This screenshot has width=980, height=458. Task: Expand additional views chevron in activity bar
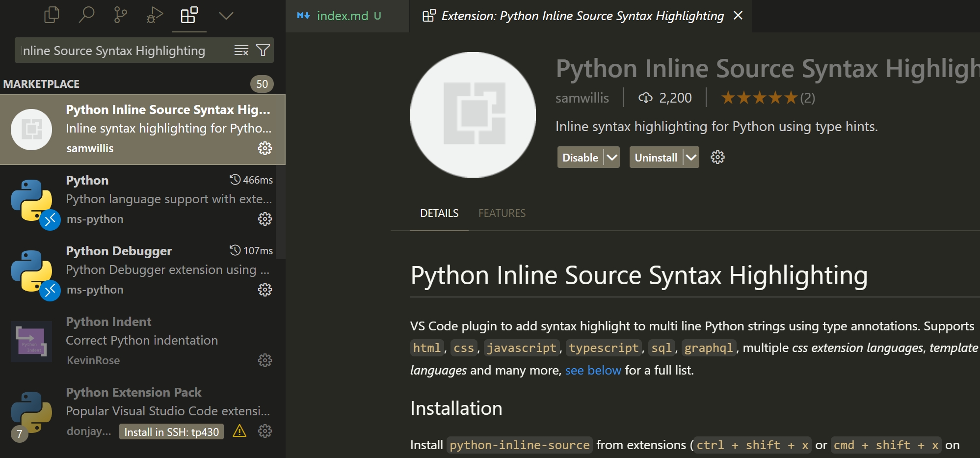pyautogui.click(x=226, y=16)
